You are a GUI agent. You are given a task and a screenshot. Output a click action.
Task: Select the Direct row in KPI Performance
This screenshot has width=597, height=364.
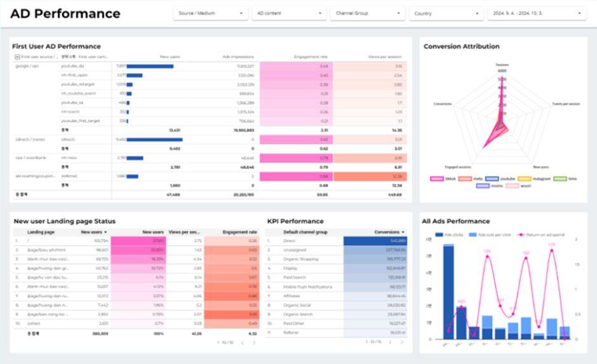(x=336, y=241)
